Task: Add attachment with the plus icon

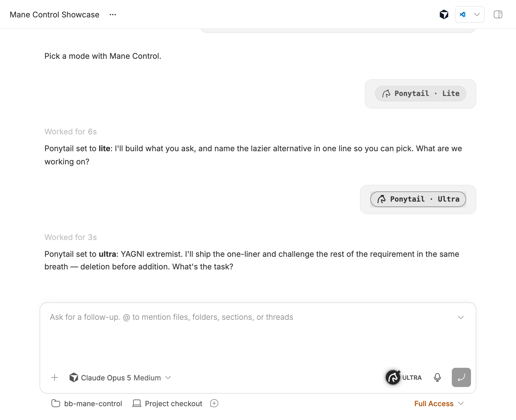Action: (55, 377)
